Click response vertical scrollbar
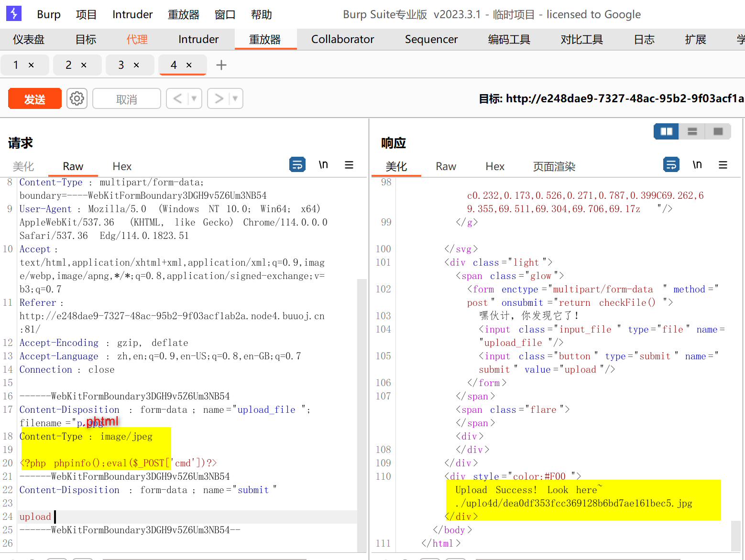Viewport: 745px width, 560px height. 736,536
